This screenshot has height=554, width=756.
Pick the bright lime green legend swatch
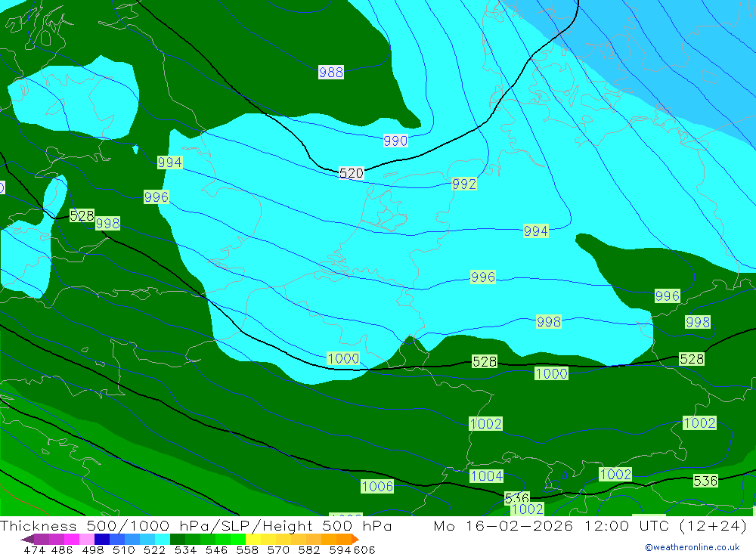pyautogui.click(x=237, y=539)
